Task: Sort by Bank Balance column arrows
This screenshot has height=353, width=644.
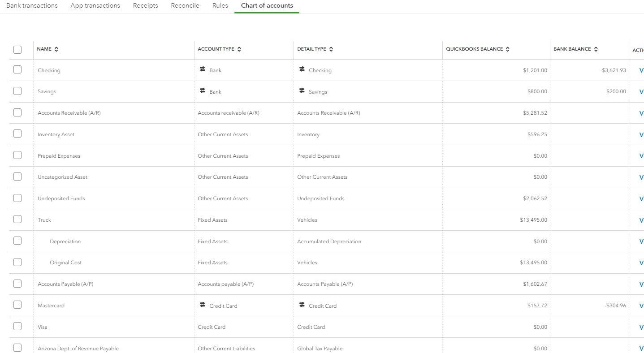Action: point(596,49)
